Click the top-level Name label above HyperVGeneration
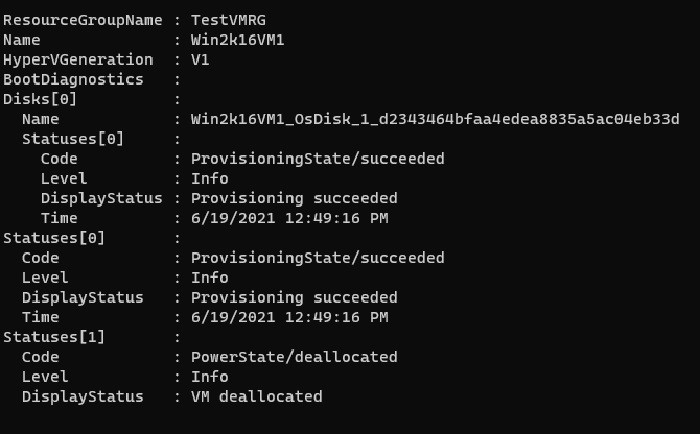The width and height of the screenshot is (700, 434). pos(22,40)
